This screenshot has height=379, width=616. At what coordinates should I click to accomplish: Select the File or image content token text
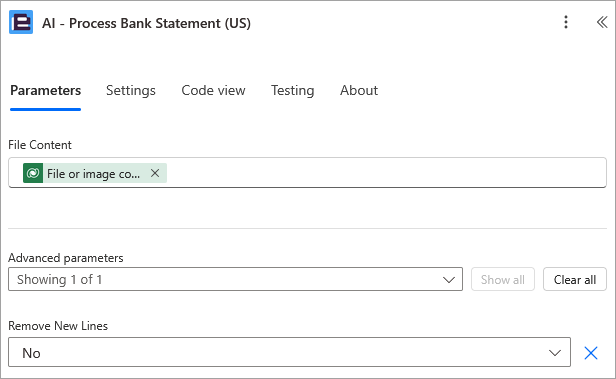(94, 173)
